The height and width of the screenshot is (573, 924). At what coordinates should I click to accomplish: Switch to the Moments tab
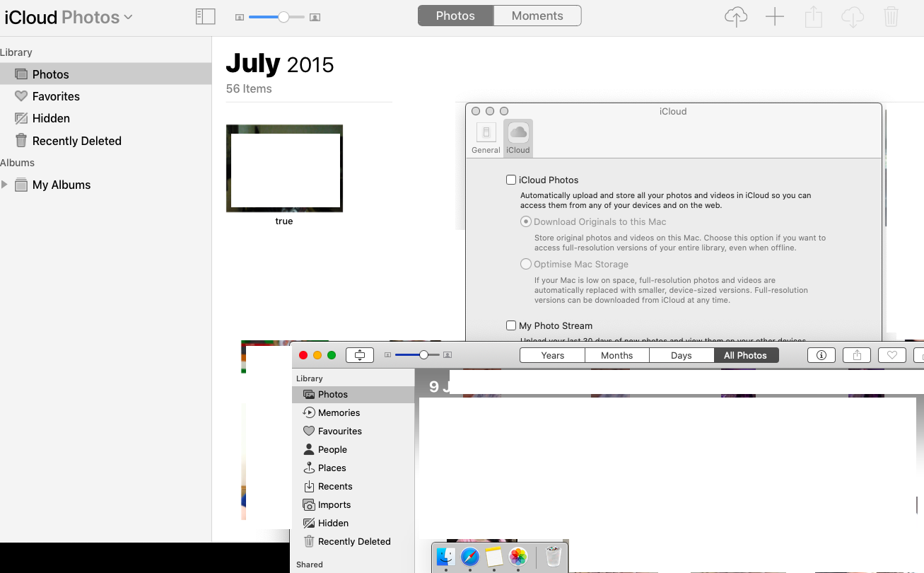[x=537, y=16]
